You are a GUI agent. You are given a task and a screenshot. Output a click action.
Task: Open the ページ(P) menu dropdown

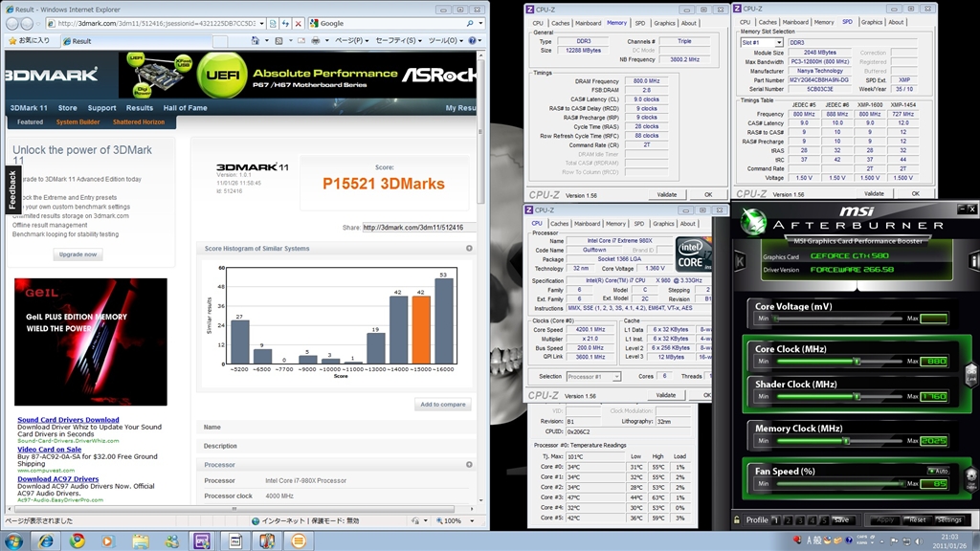[x=352, y=40]
